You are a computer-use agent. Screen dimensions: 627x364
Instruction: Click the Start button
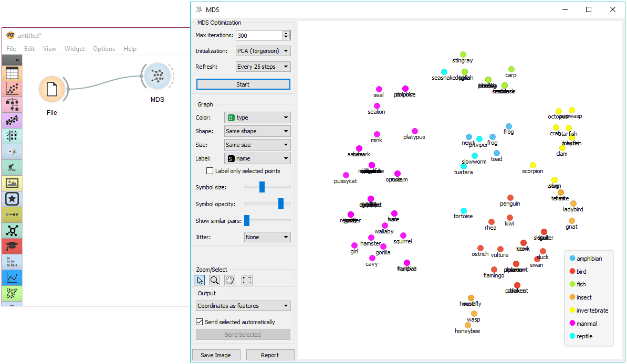pyautogui.click(x=243, y=84)
